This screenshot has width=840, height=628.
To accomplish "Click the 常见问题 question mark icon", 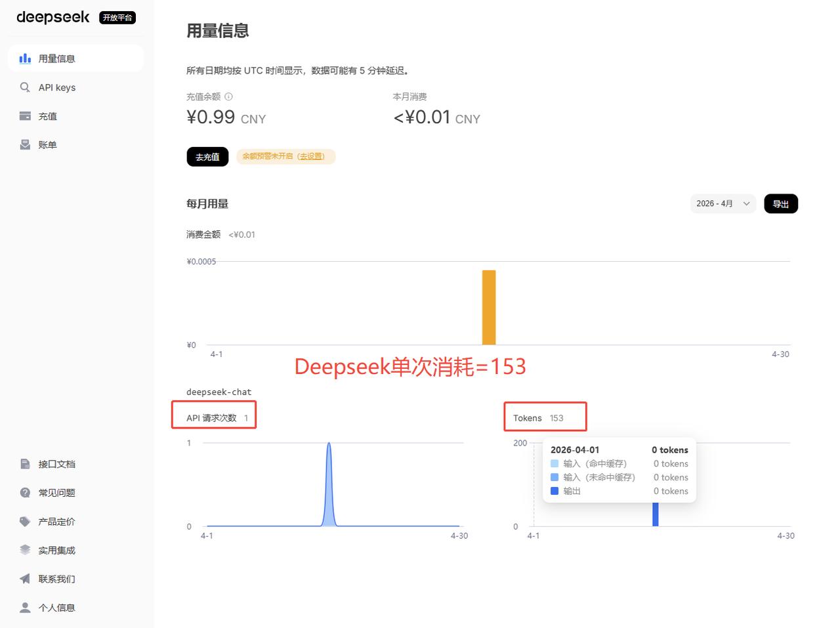I will click(x=24, y=492).
